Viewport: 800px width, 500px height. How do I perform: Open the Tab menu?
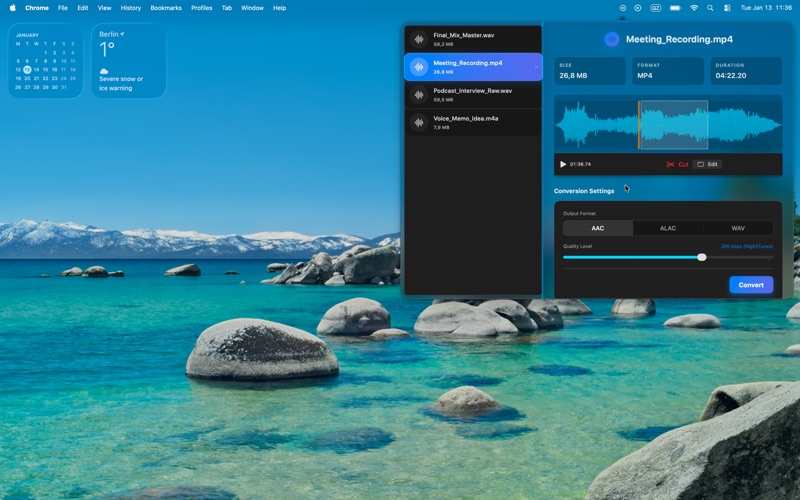pyautogui.click(x=227, y=8)
